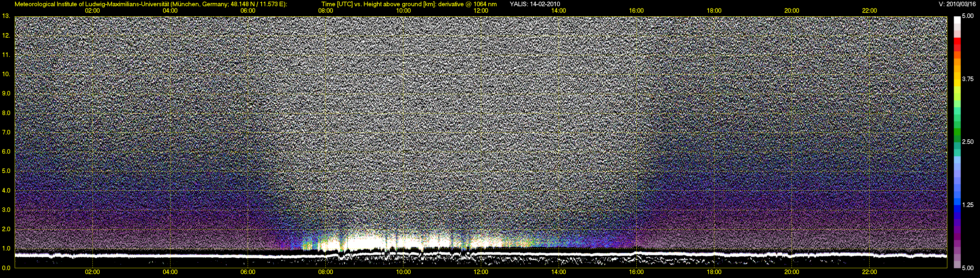The height and width of the screenshot is (278, 980).
Task: Click the 1.25 colorbar value label
Action: point(968,205)
